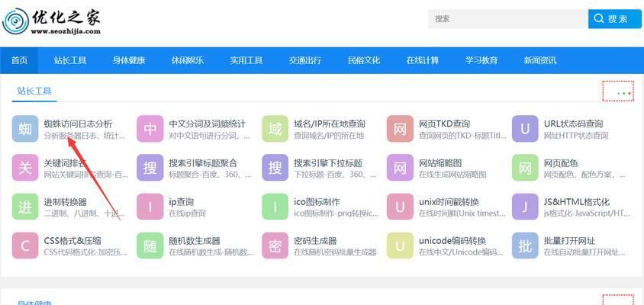644x305 pixels.
Task: Open the pink 中文分词及词频统计 icon
Action: pos(150,129)
